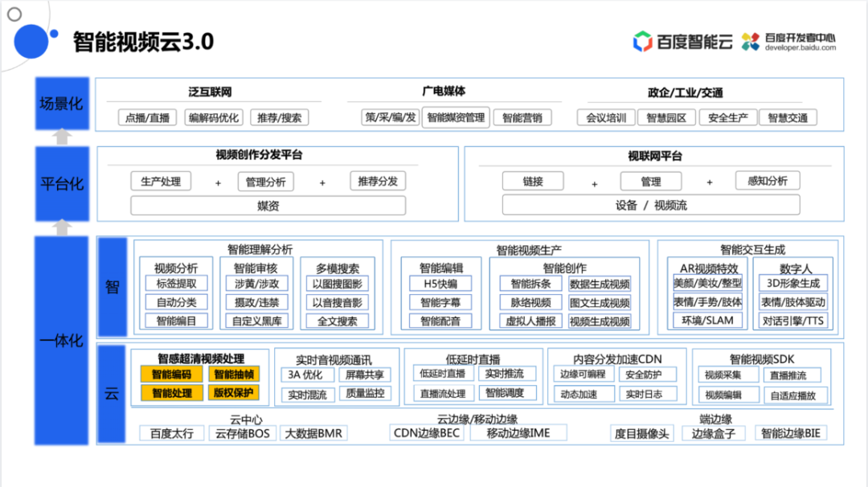The image size is (868, 487).
Task: Click the 管理分析 box
Action: tap(266, 182)
